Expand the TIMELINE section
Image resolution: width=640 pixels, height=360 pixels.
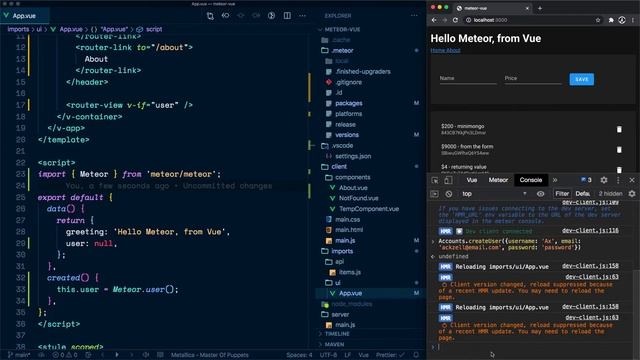tap(337, 334)
